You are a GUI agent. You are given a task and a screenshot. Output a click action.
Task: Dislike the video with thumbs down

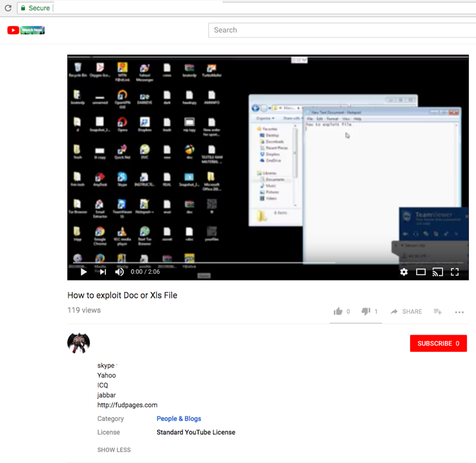coord(366,311)
